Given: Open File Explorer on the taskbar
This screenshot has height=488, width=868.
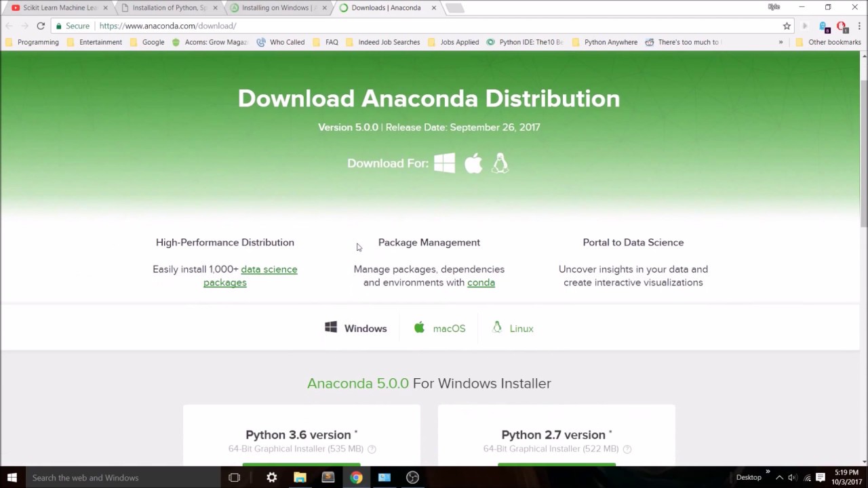Looking at the screenshot, I should 300,477.
